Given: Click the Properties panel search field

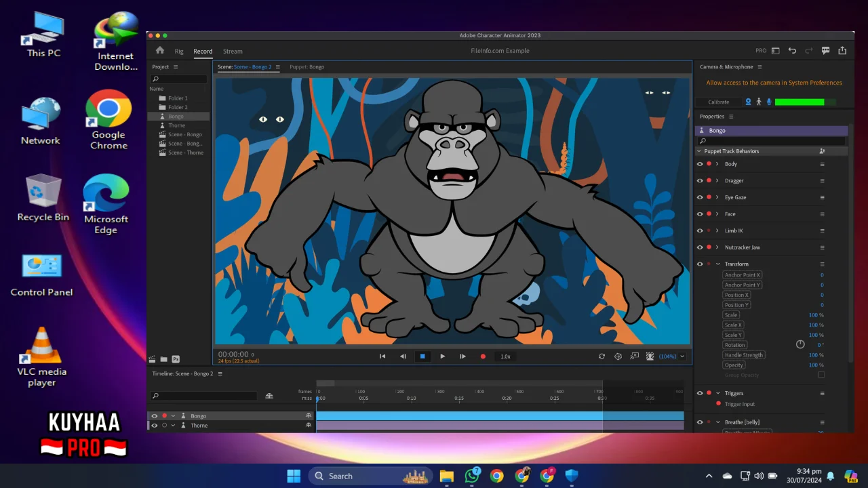Looking at the screenshot, I should pyautogui.click(x=772, y=141).
